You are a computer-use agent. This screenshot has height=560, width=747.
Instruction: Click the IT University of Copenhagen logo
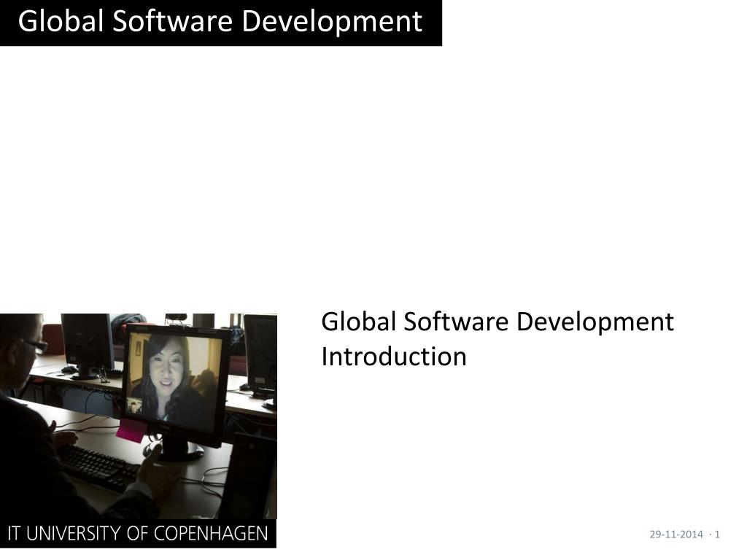(x=138, y=533)
